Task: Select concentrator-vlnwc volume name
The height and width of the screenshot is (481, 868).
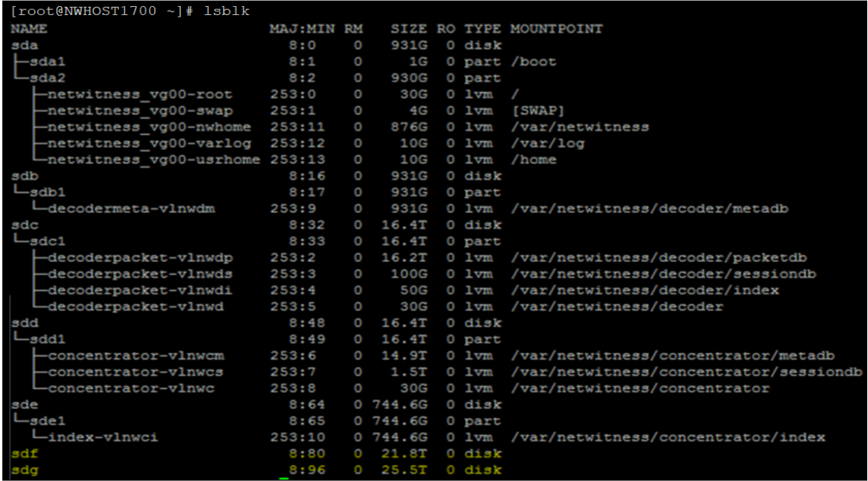Action: [x=131, y=388]
